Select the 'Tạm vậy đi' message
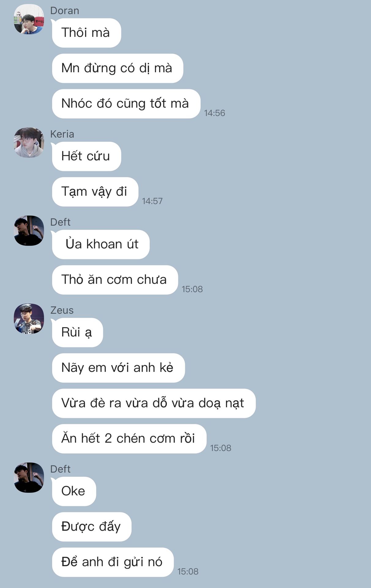 click(95, 192)
